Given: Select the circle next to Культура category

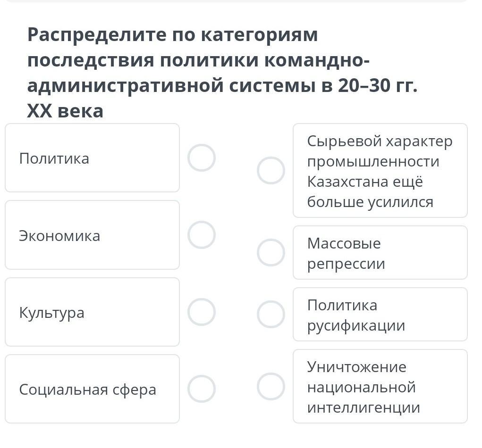Looking at the screenshot, I should pyautogui.click(x=202, y=312).
